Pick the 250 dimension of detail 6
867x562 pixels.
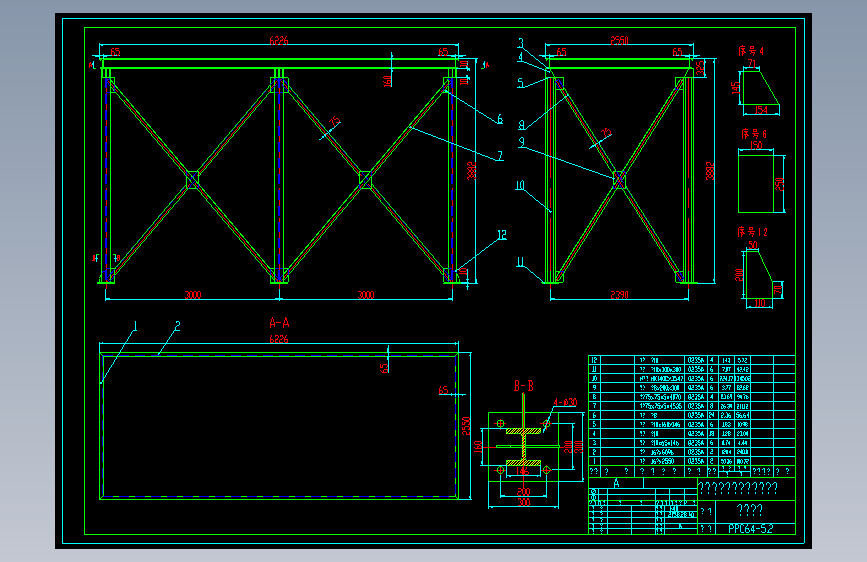click(779, 184)
